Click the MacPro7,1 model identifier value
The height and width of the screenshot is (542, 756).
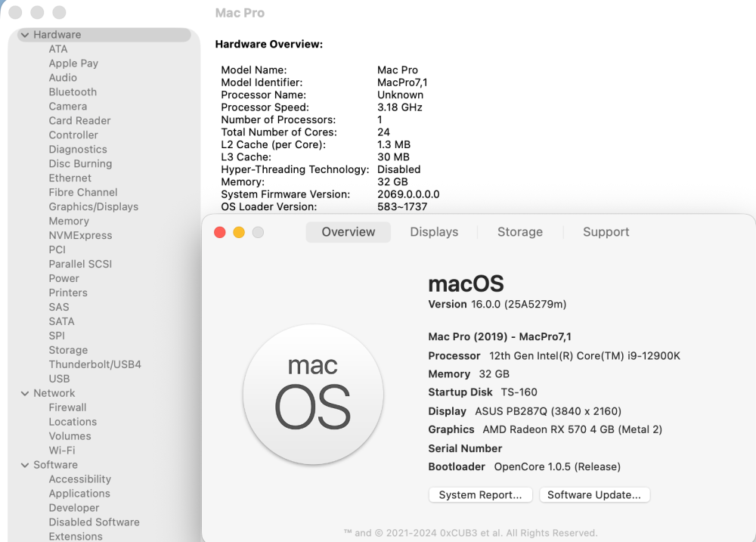(402, 82)
